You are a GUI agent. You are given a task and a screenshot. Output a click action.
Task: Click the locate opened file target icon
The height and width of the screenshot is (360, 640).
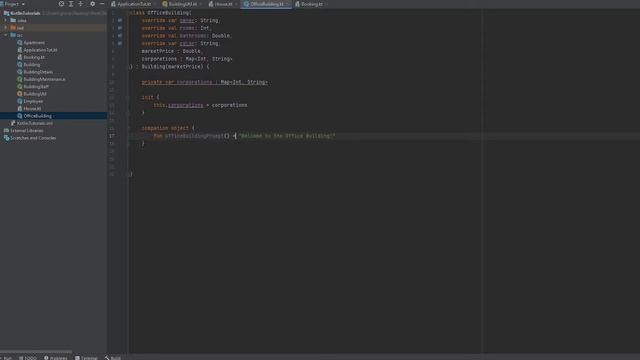click(x=61, y=4)
